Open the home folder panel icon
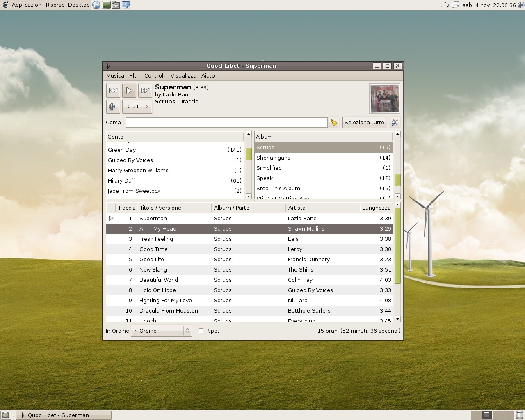 coord(116,5)
